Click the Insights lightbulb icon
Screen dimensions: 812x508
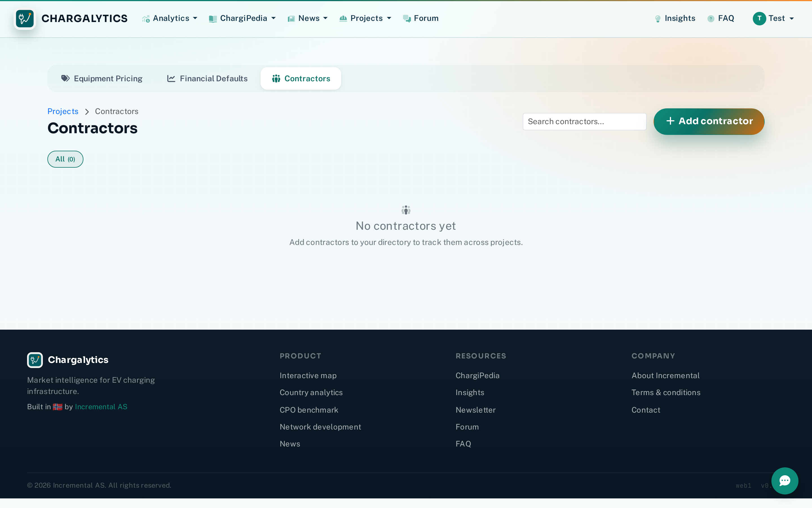coord(658,19)
